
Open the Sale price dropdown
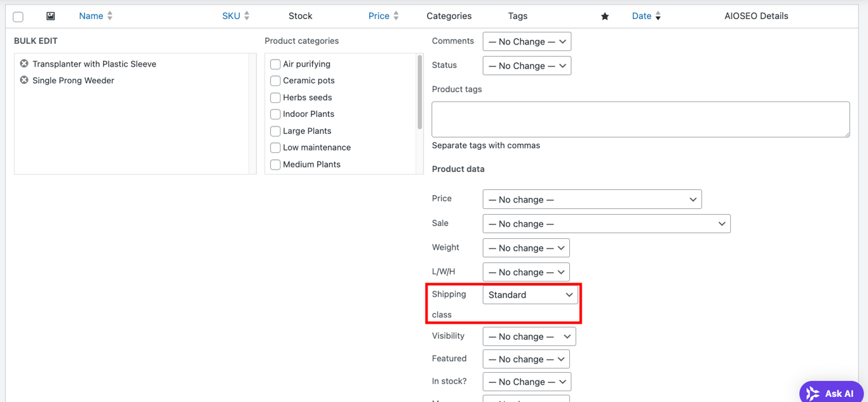tap(606, 223)
